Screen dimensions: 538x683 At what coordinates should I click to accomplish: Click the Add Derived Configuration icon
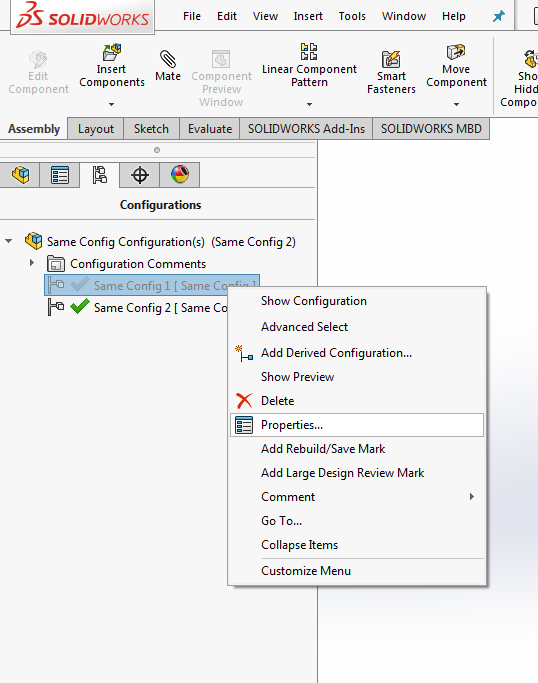click(244, 353)
